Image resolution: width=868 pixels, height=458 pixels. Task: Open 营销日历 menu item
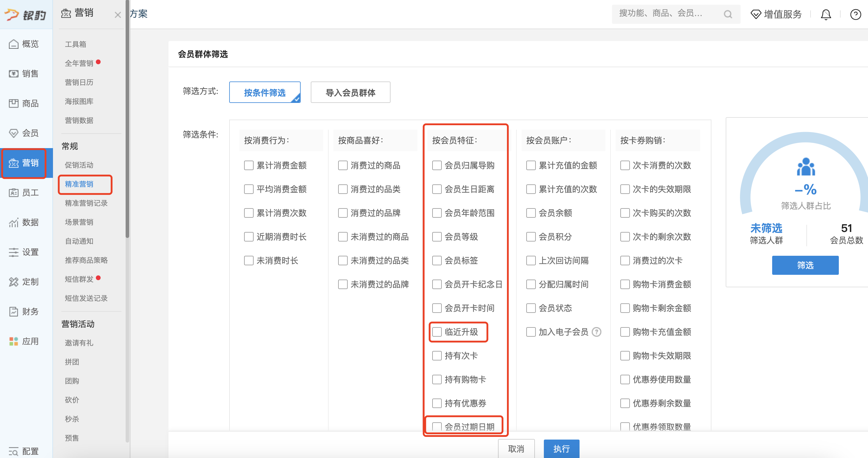coord(79,82)
